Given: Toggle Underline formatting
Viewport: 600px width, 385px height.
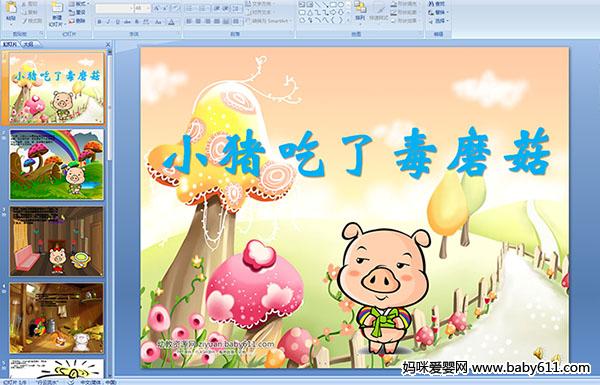Looking at the screenshot, I should 117,22.
